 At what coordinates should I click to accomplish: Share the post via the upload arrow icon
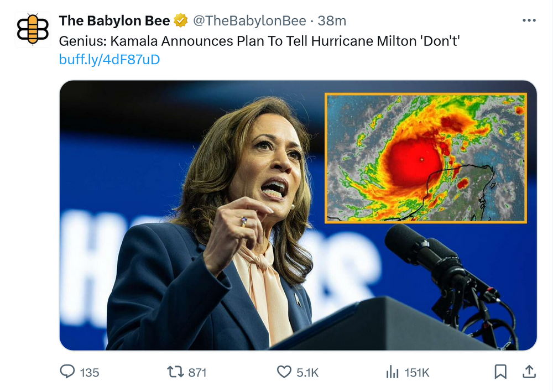tap(529, 372)
